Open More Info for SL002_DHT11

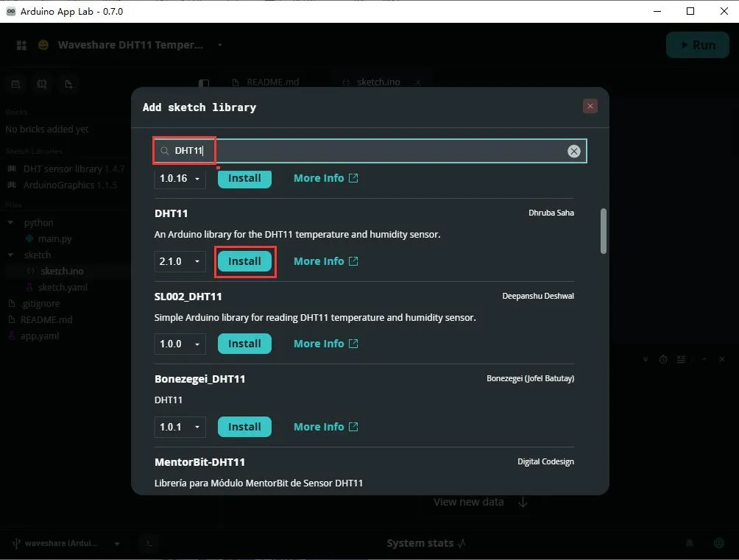tap(325, 344)
